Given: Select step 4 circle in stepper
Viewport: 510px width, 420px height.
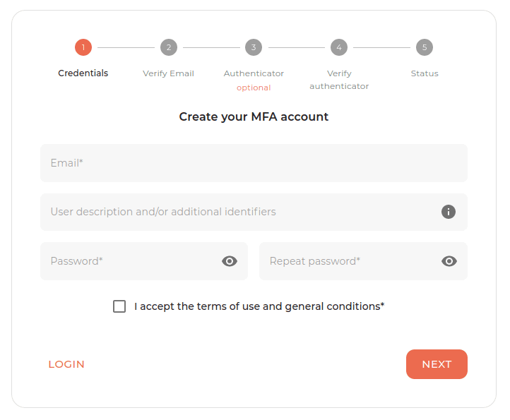Looking at the screenshot, I should [339, 47].
